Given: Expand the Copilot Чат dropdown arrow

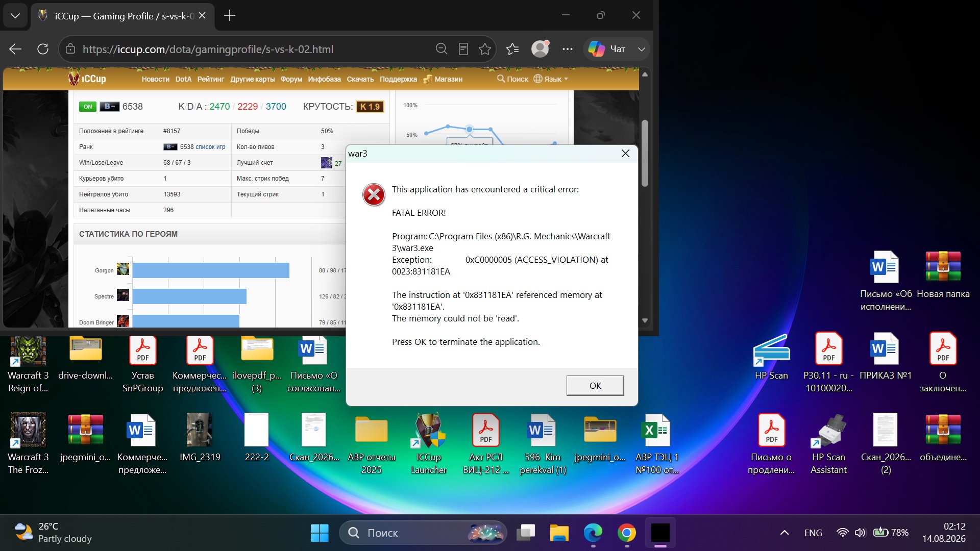Looking at the screenshot, I should (x=642, y=49).
